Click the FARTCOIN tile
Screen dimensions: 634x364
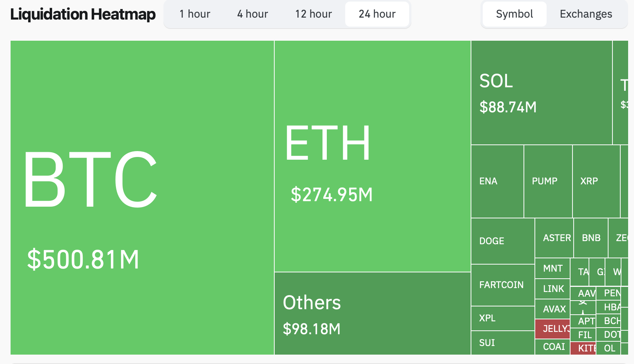point(503,285)
